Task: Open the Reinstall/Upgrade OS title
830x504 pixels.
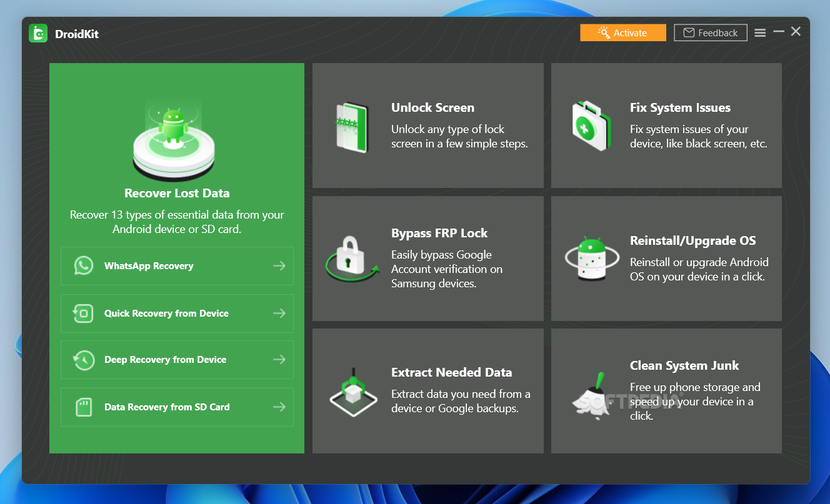Action: point(692,240)
